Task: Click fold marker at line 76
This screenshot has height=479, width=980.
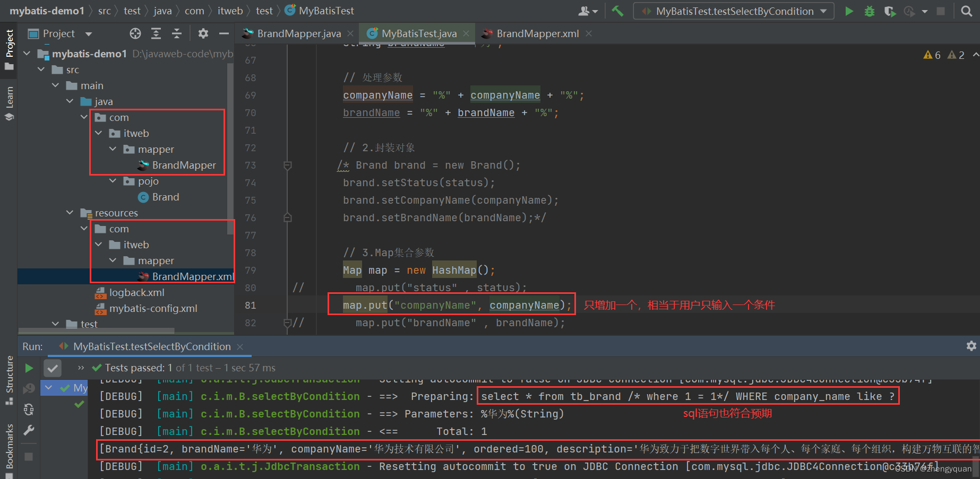Action: coord(288,217)
